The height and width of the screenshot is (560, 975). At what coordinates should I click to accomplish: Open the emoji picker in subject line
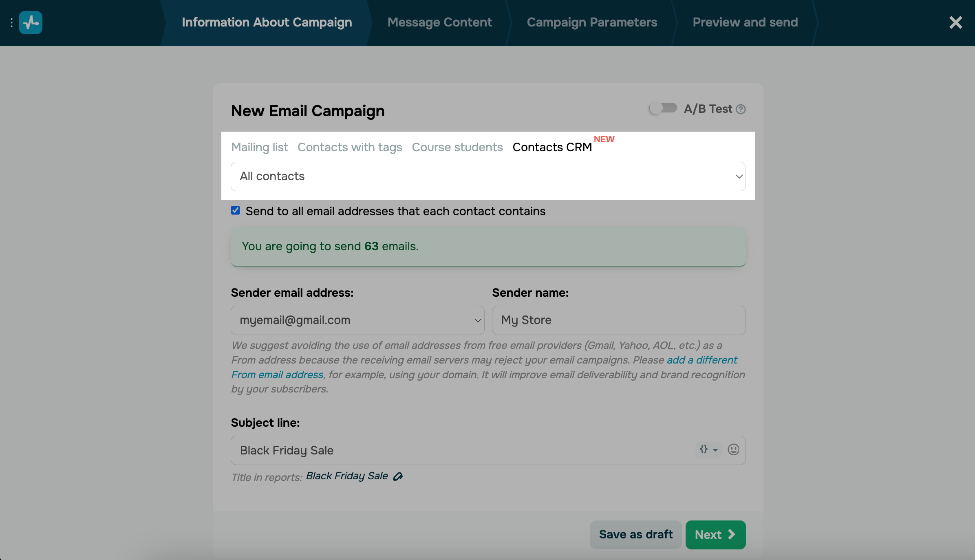733,450
